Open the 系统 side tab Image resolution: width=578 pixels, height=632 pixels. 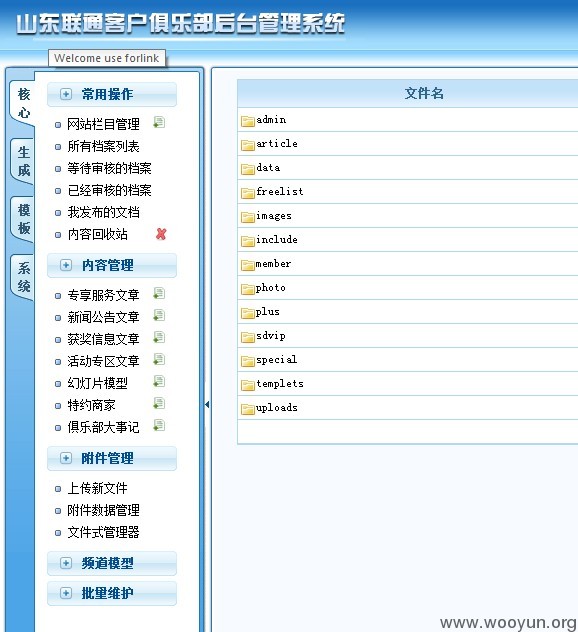[x=23, y=277]
